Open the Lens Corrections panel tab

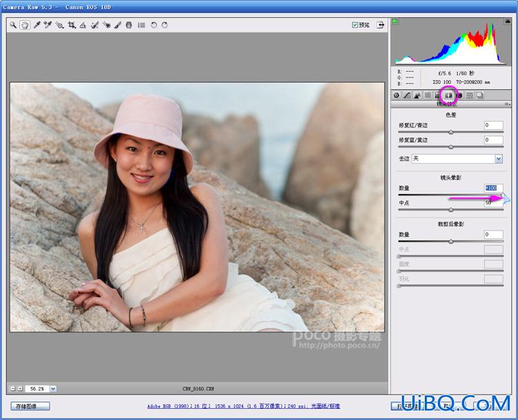pyautogui.click(x=448, y=95)
